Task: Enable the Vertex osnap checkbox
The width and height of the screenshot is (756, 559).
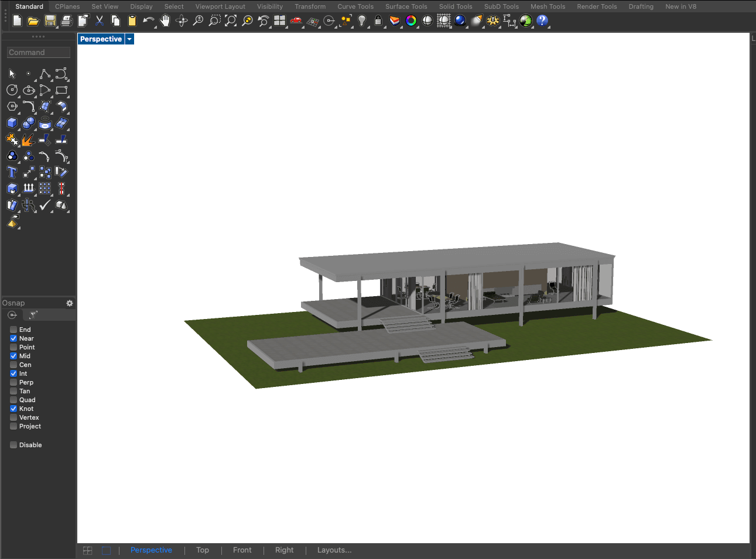Action: (x=13, y=417)
